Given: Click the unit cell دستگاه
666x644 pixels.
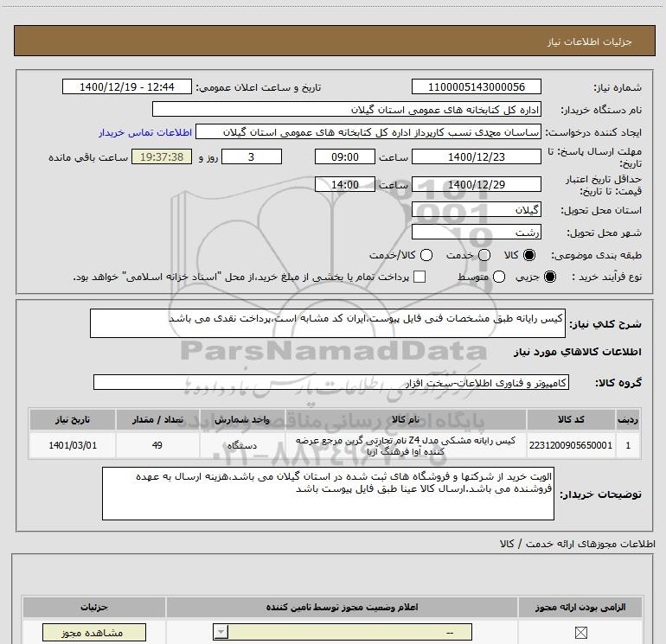Looking at the screenshot, I should point(241,445).
